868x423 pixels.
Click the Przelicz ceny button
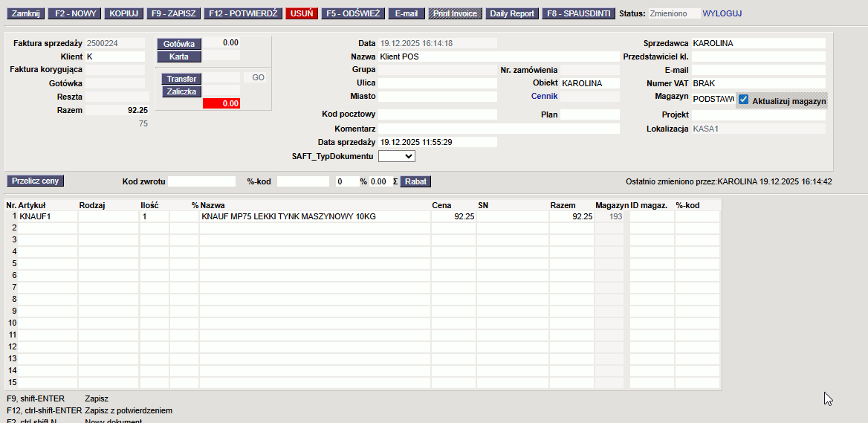pyautogui.click(x=36, y=181)
